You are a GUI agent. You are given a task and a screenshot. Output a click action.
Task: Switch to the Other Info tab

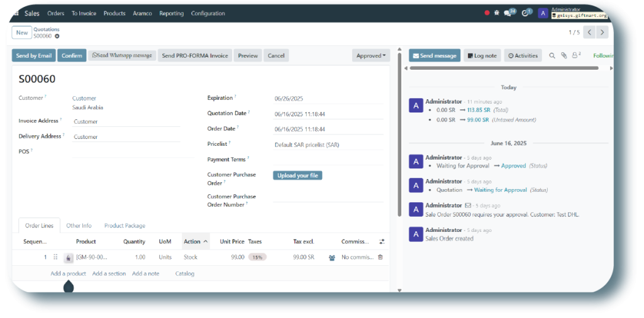(79, 226)
